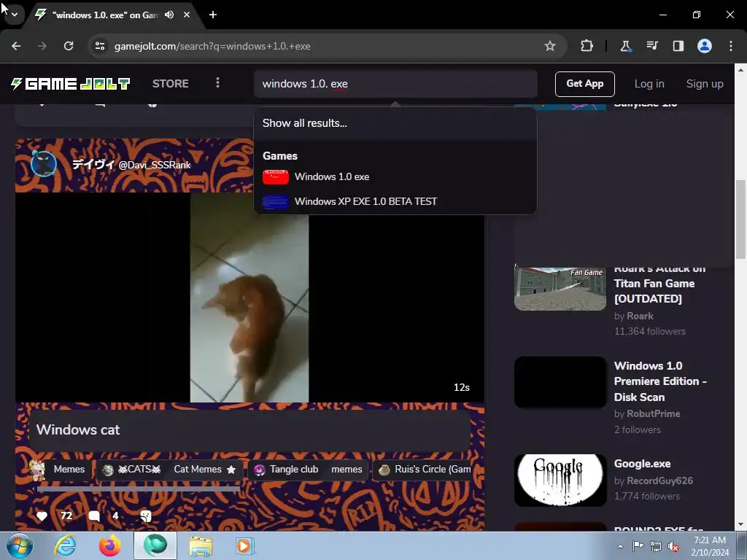This screenshot has height=560, width=747.
Task: Open comments on Windows cat post
Action: pyautogui.click(x=94, y=516)
